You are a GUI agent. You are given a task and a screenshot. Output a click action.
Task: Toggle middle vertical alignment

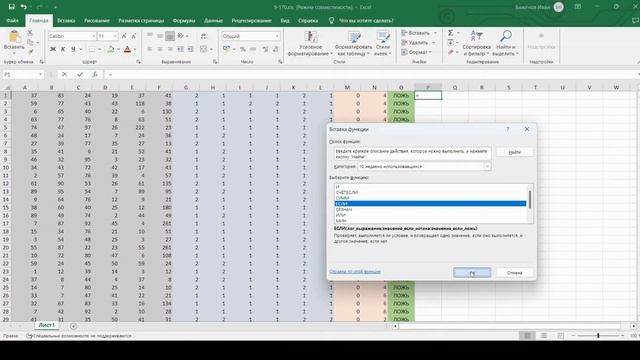pos(160,36)
